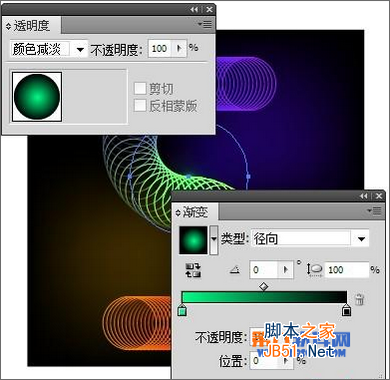Enable the 反相蒙版 invert mask checkbox
390x380 pixels.
(x=140, y=106)
